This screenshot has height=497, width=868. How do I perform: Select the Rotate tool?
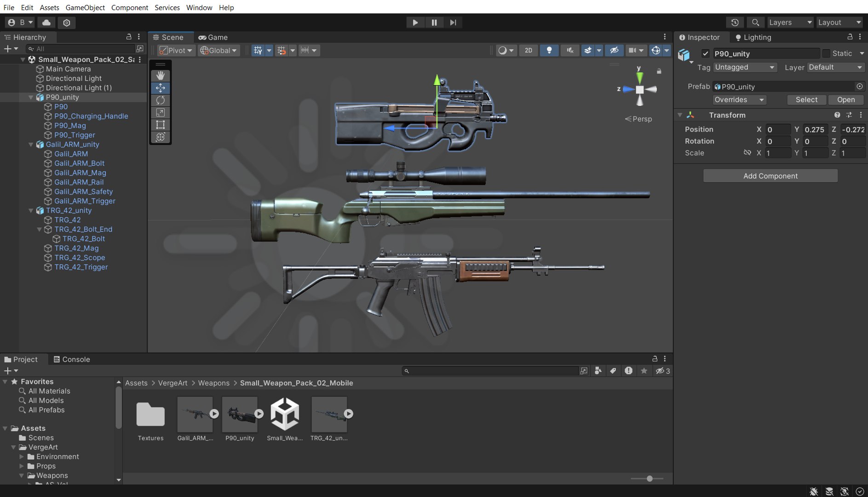[160, 100]
